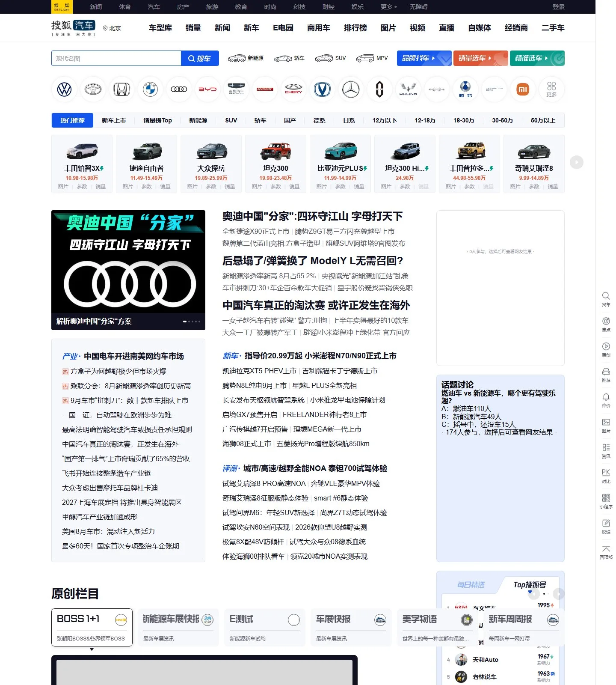Click the 搜车 search button

coord(200,58)
